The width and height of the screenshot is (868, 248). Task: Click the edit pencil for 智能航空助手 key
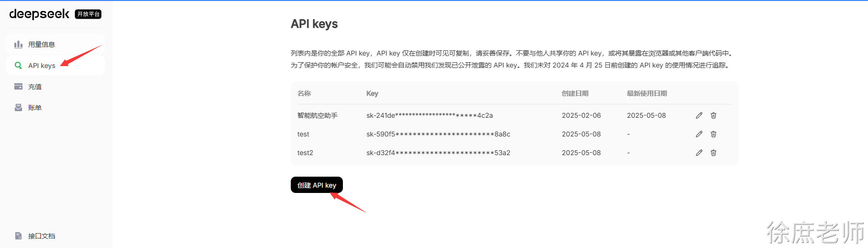tap(699, 115)
